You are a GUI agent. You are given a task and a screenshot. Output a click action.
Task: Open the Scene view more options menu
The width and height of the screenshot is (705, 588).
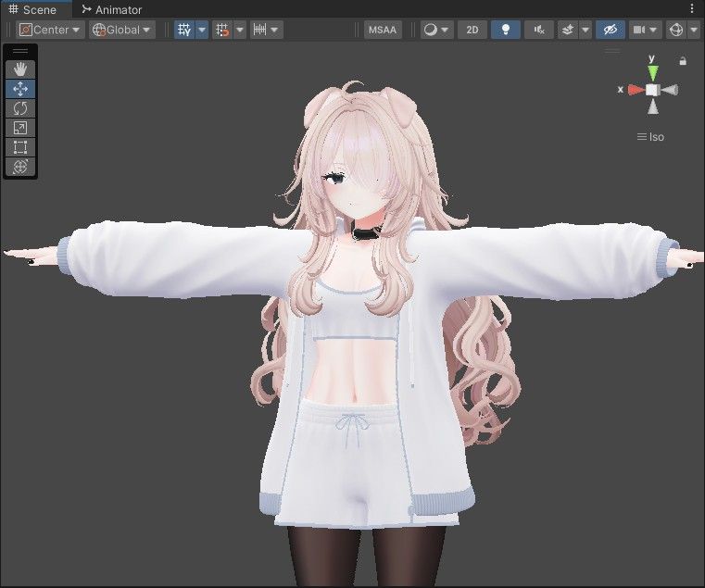point(692,8)
